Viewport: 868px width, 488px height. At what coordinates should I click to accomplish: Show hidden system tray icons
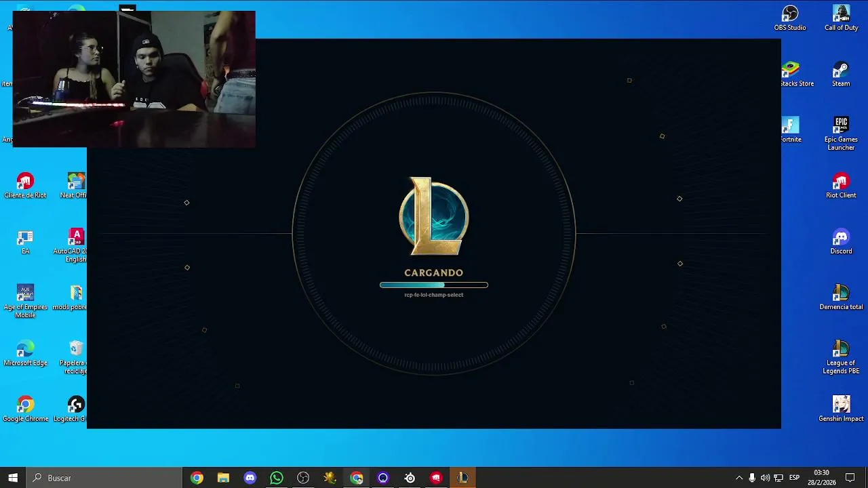(x=739, y=478)
